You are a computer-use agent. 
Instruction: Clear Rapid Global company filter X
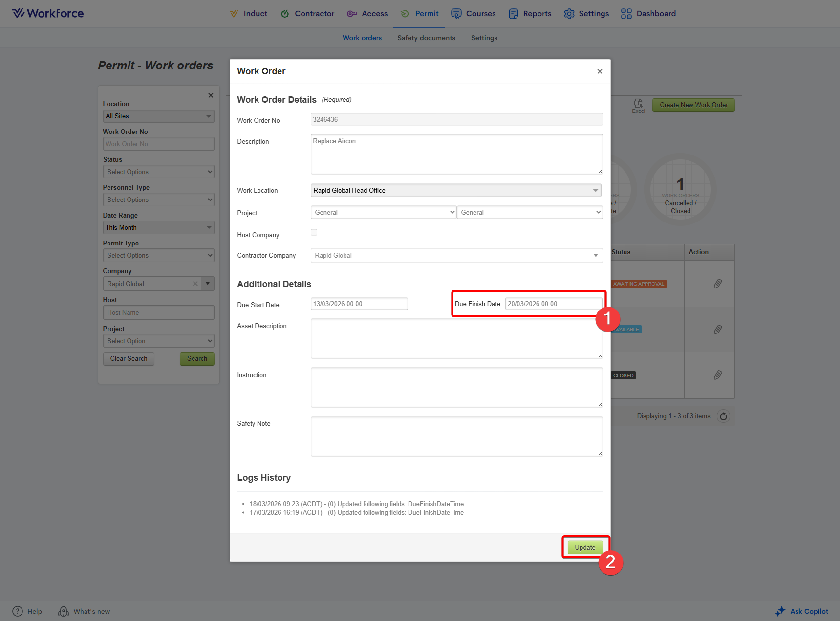(195, 284)
